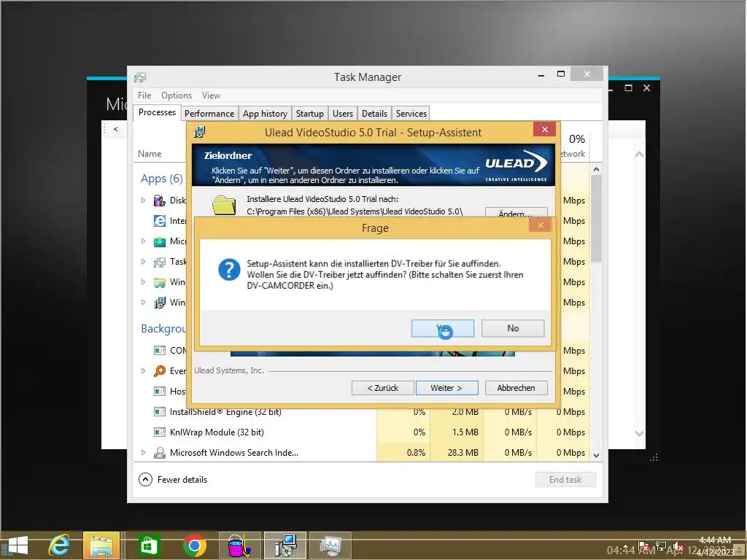Switch to the Performance tab
Image resolution: width=747 pixels, height=560 pixels.
pyautogui.click(x=209, y=113)
